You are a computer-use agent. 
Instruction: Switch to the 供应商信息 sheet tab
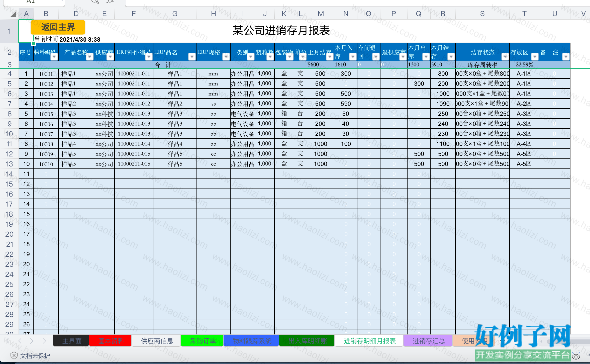pos(157,341)
